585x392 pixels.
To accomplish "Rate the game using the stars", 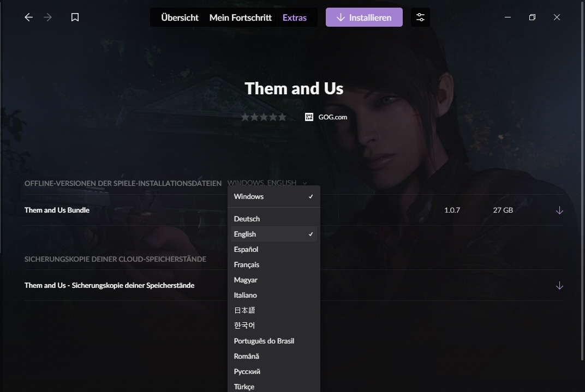I will [264, 117].
